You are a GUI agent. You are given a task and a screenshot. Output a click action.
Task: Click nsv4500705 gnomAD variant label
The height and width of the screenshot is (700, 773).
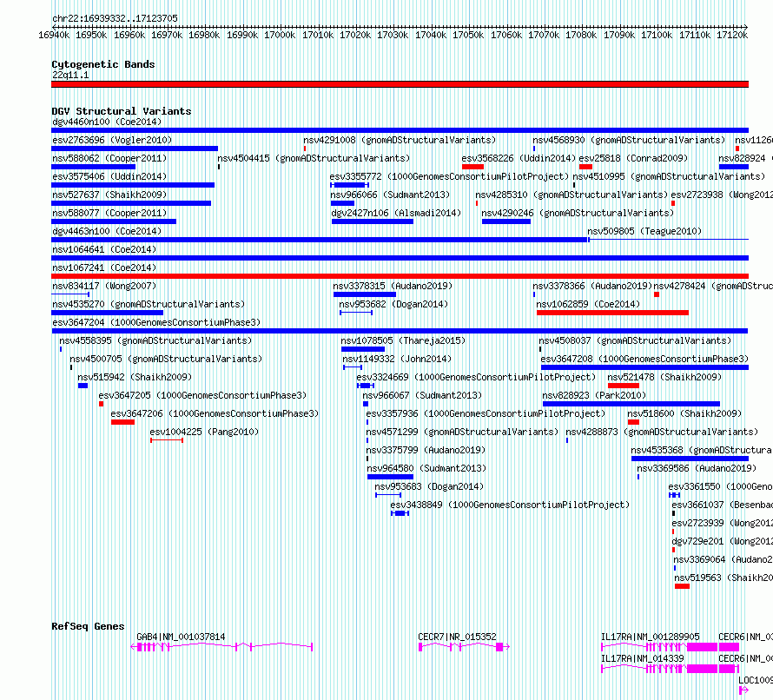[166, 359]
